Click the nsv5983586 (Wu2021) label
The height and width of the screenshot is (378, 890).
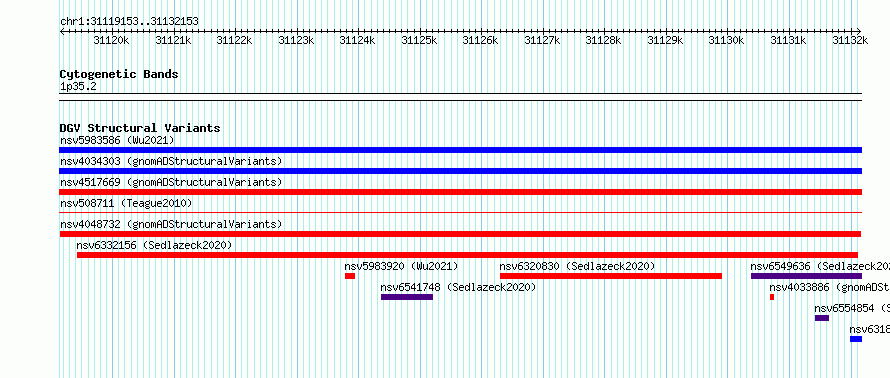[117, 140]
